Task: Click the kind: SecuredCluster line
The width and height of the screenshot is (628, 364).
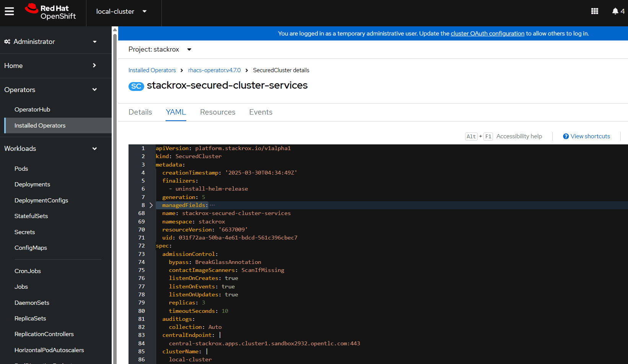Action: pyautogui.click(x=189, y=156)
